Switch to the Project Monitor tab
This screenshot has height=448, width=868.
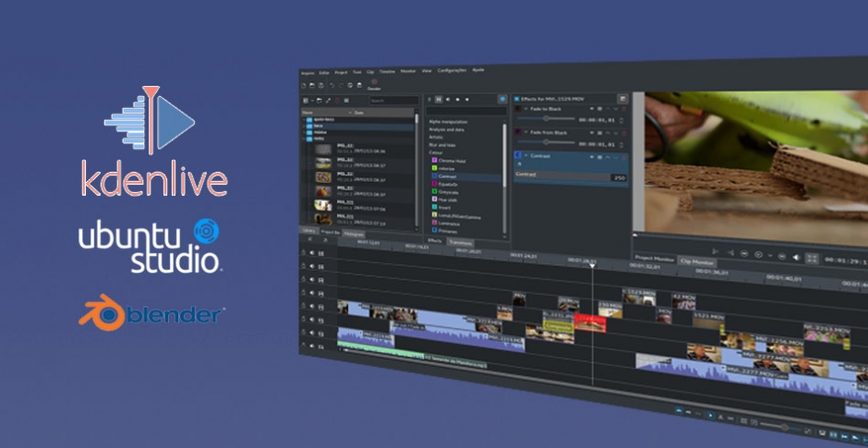(x=655, y=260)
